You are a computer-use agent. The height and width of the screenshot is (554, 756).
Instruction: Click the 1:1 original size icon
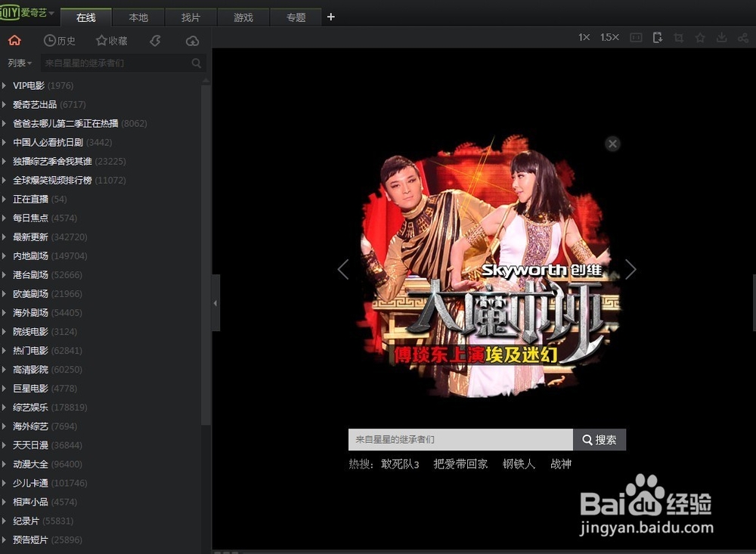(x=636, y=38)
